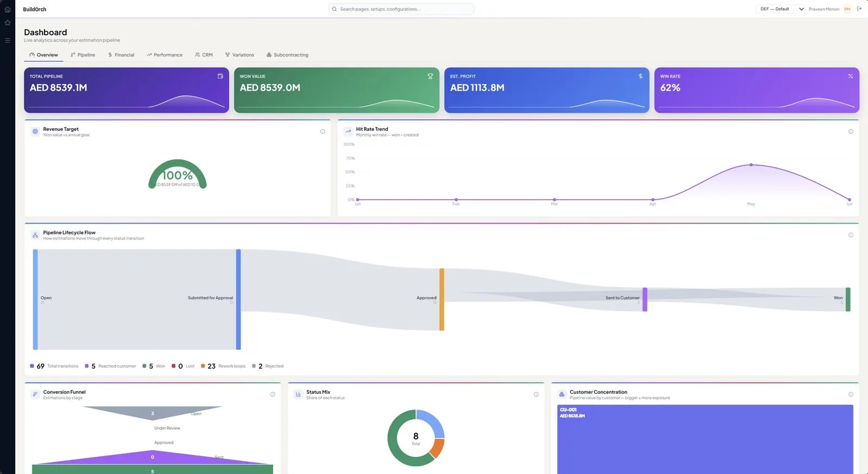Open the Performance tab
The width and height of the screenshot is (868, 474).
[164, 55]
